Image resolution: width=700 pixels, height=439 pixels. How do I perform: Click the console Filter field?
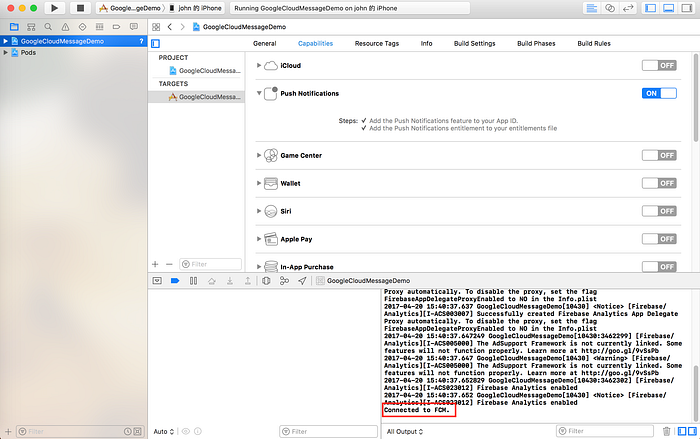(x=604, y=431)
